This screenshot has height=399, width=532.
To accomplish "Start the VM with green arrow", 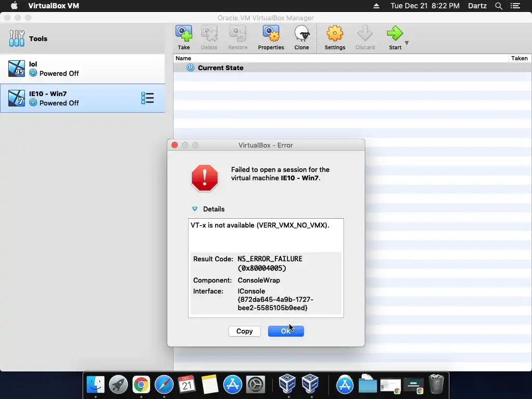I will tap(395, 34).
